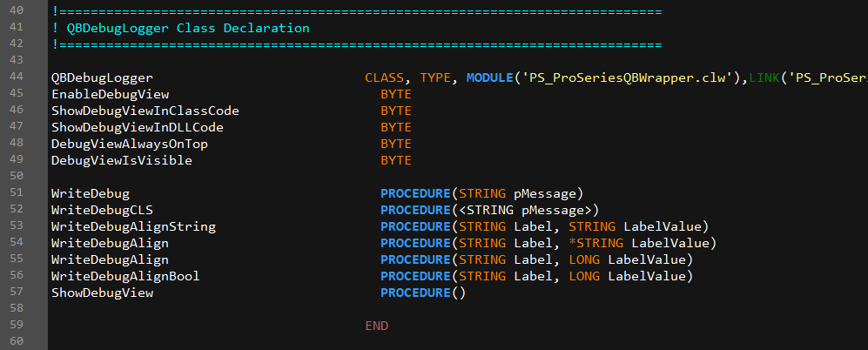Click the END keyword on line 59
The image size is (868, 350).
coord(376,326)
